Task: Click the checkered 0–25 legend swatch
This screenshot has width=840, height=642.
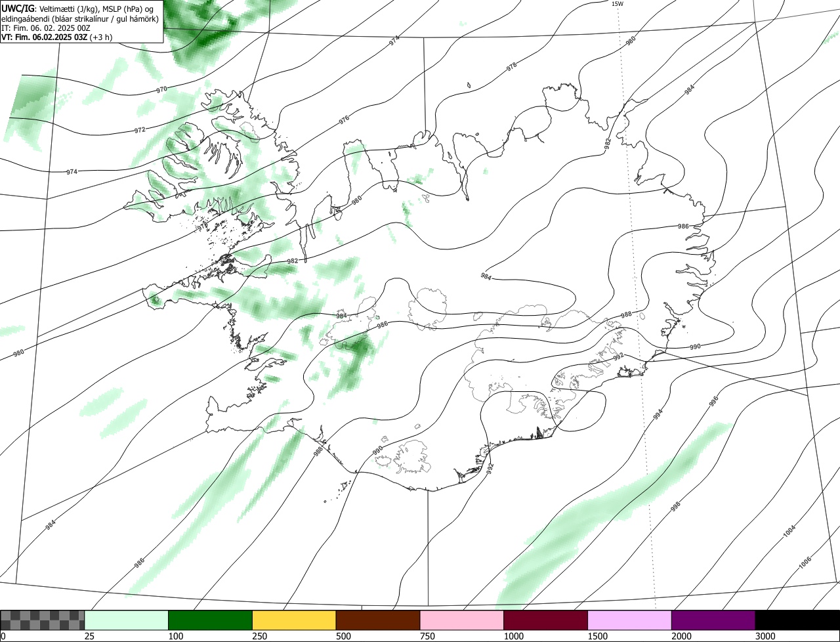Action: (x=43, y=620)
